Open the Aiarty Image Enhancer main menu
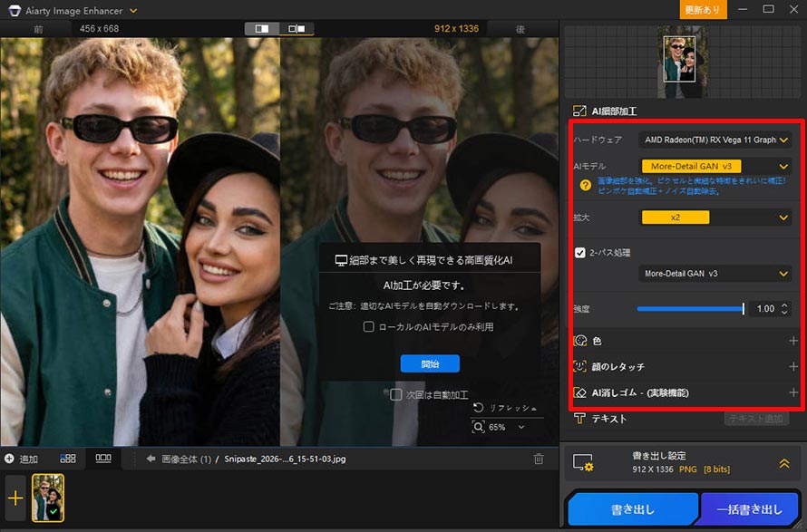Image resolution: width=807 pixels, height=532 pixels. click(x=133, y=10)
